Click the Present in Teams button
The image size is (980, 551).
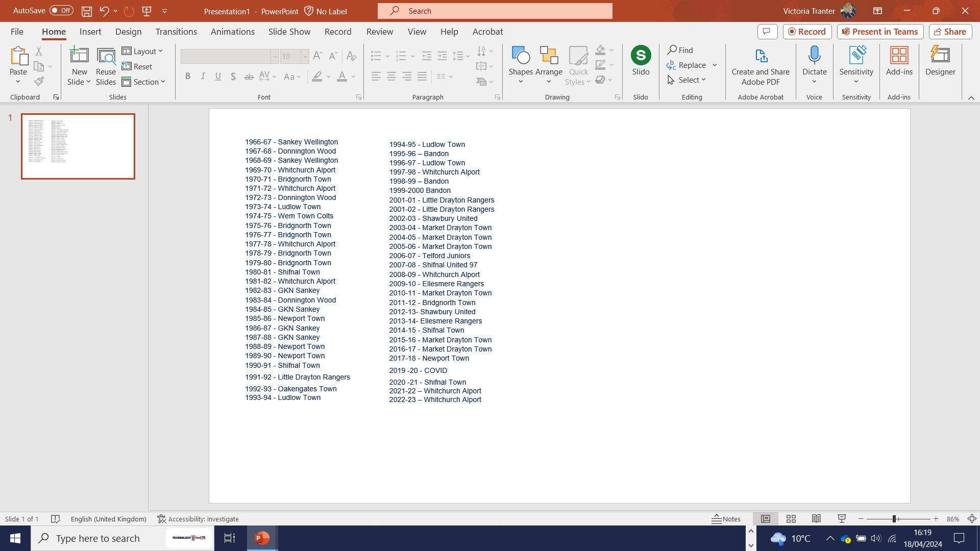tap(880, 32)
